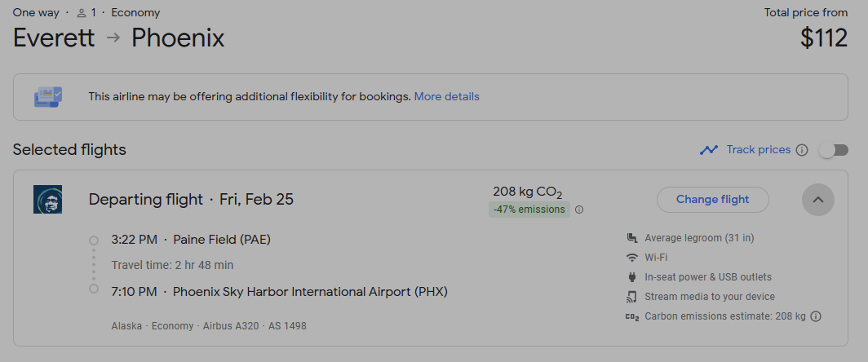Click the booking flexibility banner icon
Image resolution: width=868 pixels, height=362 pixels.
pos(47,97)
